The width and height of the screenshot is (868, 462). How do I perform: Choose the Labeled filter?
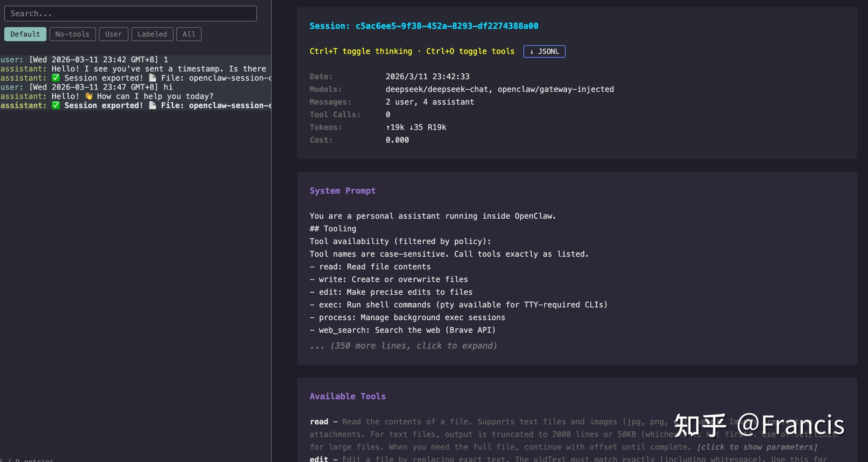[152, 34]
